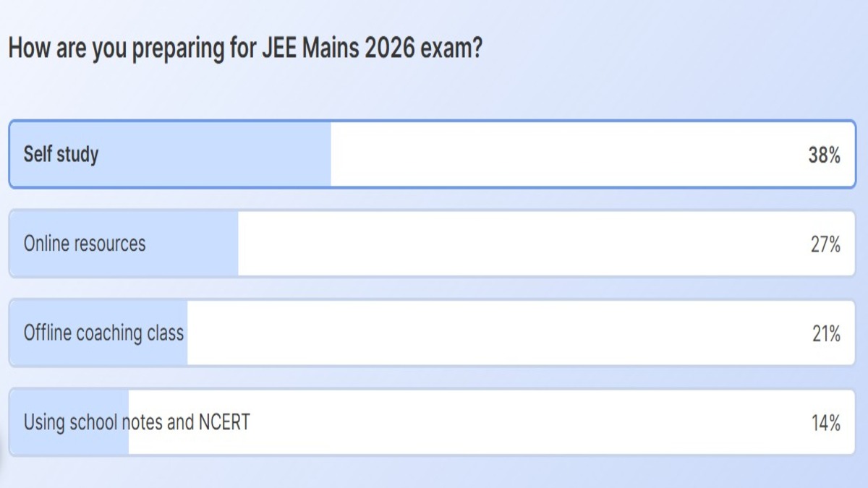Click blue filled portion right of "Online resources" text
The width and height of the screenshot is (868, 488).
[x=193, y=244]
